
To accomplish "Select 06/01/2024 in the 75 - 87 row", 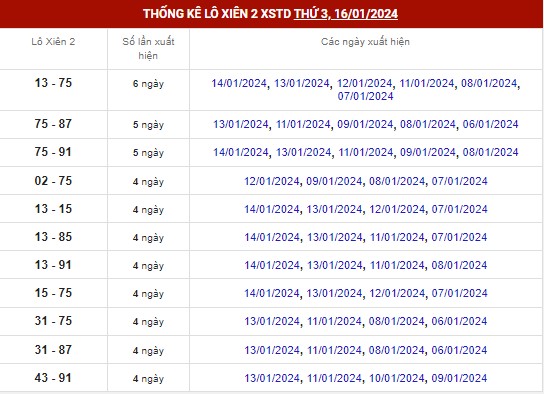I will (491, 124).
